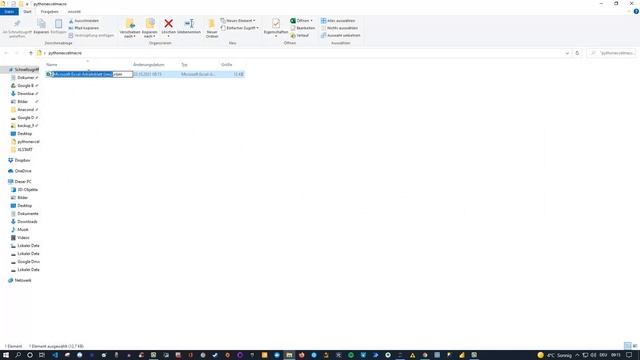Open Windows Start menu
This screenshot has width=640, height=360.
(6, 355)
